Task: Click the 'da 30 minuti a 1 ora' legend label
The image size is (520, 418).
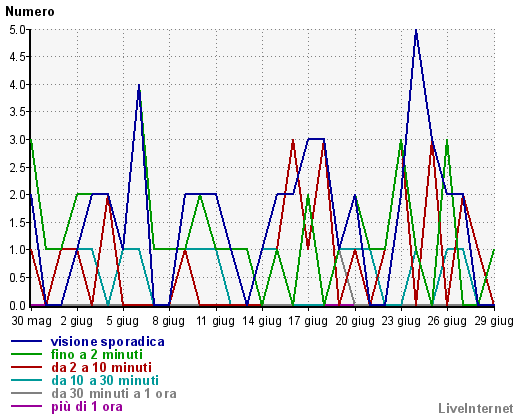Action: pos(114,394)
